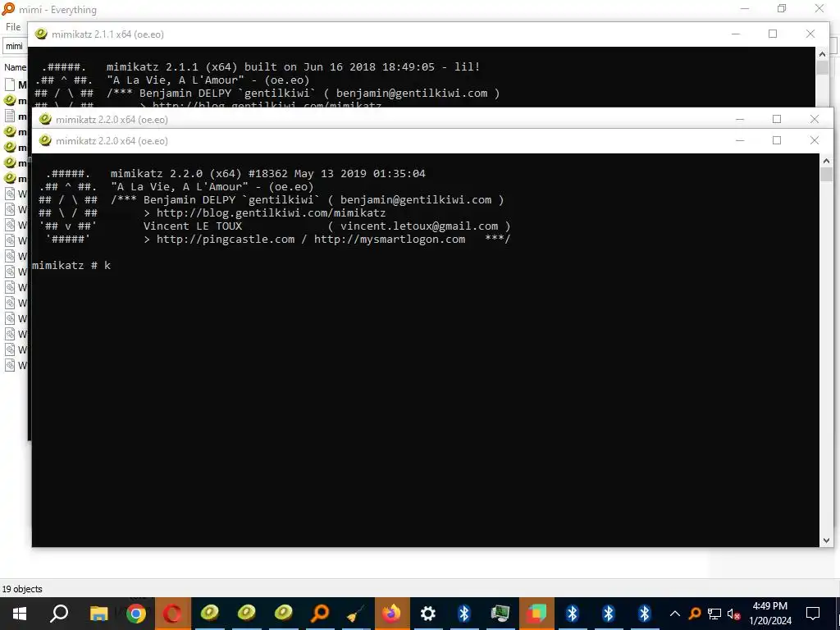Viewport: 840px width, 630px height.
Task: Close the Everything window
Action: pos(819,8)
